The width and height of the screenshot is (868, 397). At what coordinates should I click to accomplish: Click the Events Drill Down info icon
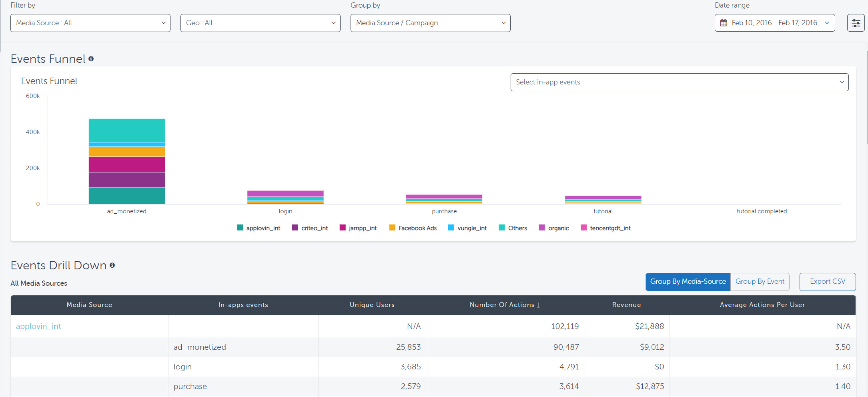coord(112,265)
